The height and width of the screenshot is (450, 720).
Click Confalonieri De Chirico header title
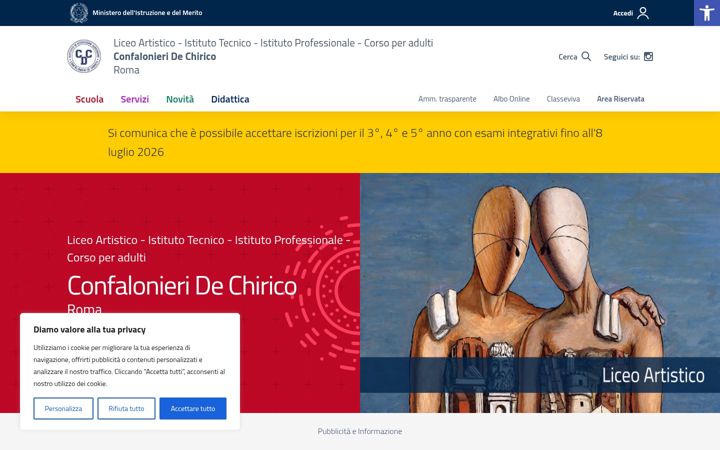coord(165,56)
